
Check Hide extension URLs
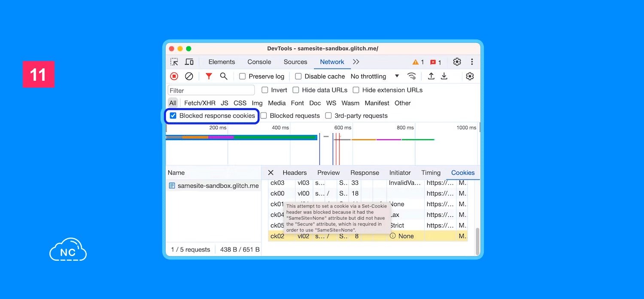pos(356,90)
